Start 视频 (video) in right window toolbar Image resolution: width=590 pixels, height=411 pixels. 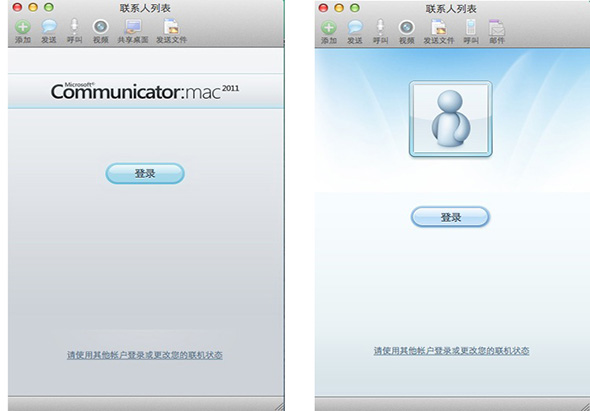click(406, 32)
